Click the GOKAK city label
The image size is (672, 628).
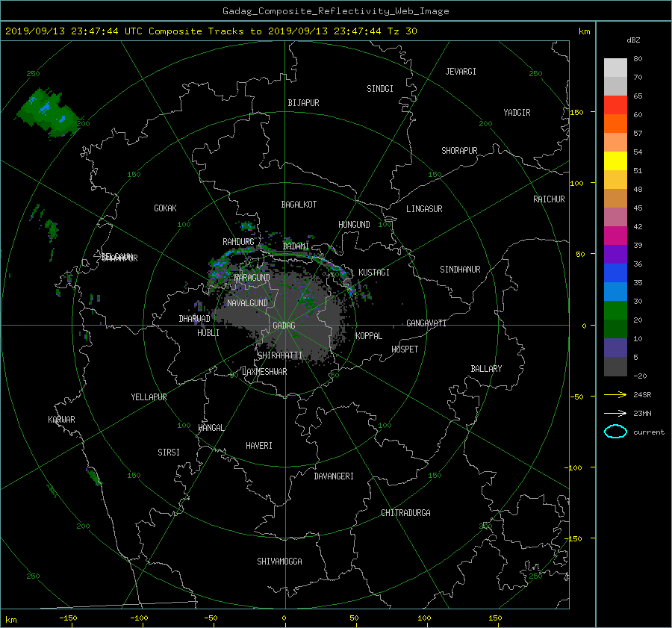point(166,208)
